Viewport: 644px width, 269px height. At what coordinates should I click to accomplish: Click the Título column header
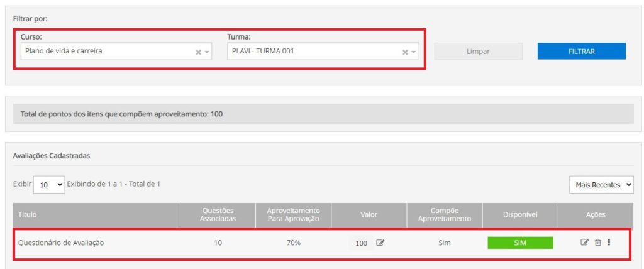pos(28,214)
